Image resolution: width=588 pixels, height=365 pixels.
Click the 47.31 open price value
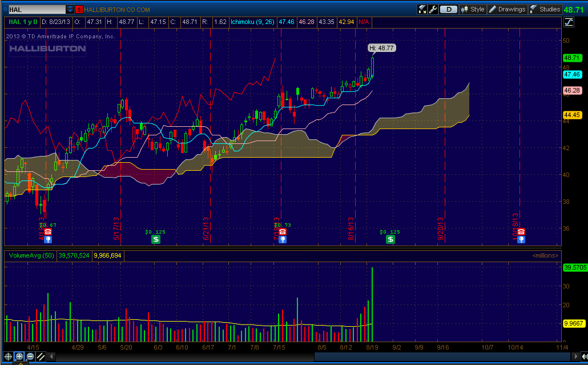[x=94, y=22]
